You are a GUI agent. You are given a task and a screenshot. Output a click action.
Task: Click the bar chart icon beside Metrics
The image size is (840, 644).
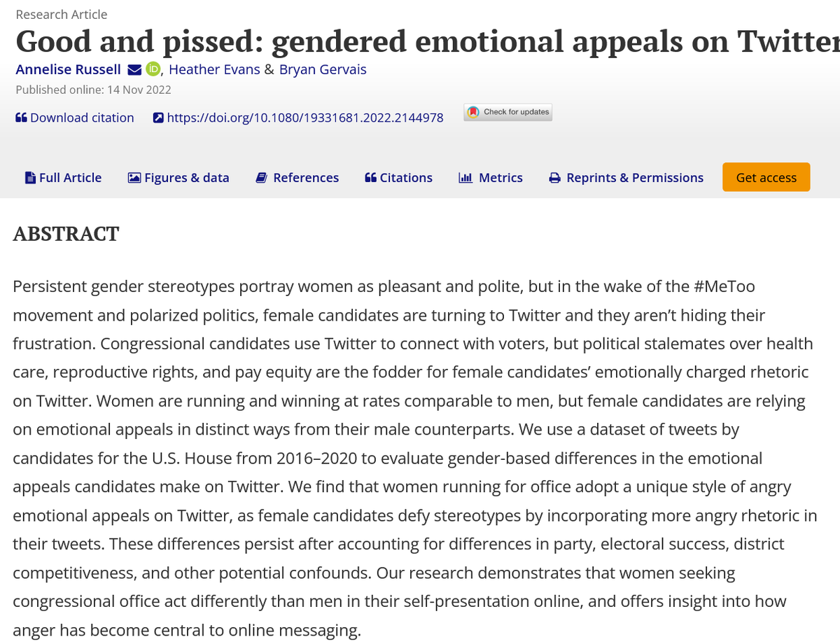465,178
